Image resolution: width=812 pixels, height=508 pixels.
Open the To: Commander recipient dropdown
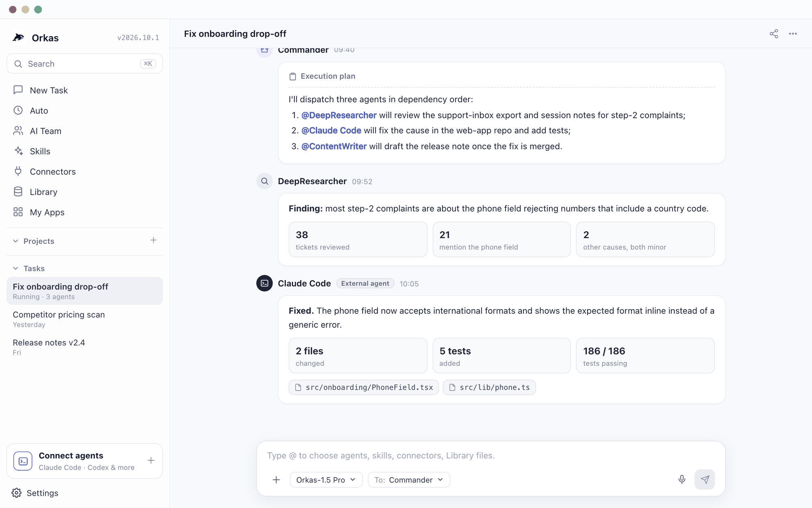tap(409, 480)
